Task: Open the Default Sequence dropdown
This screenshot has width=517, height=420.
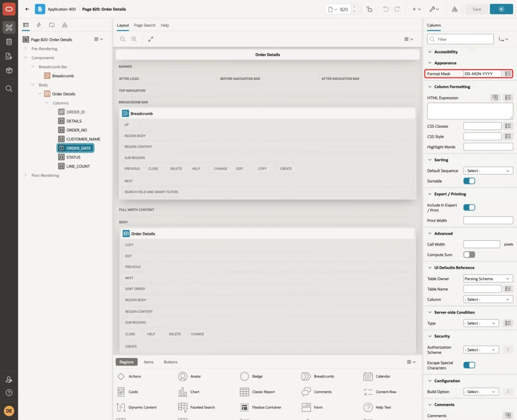Action: tap(488, 171)
